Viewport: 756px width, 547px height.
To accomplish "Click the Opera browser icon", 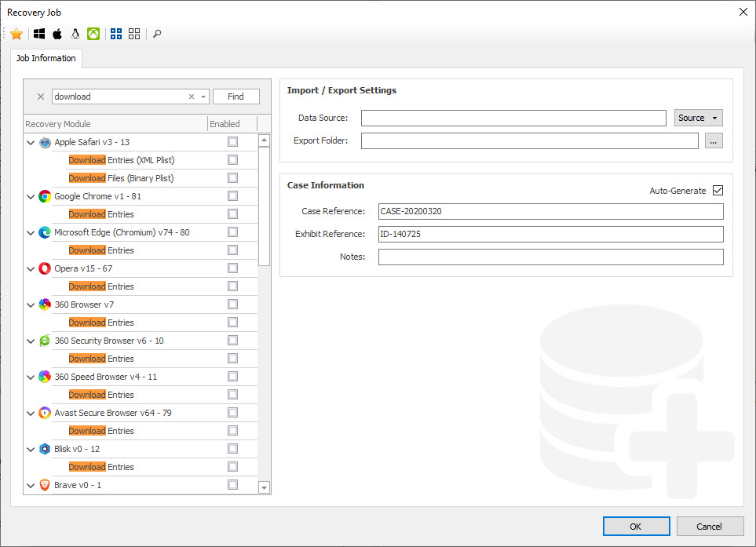I will (x=45, y=268).
